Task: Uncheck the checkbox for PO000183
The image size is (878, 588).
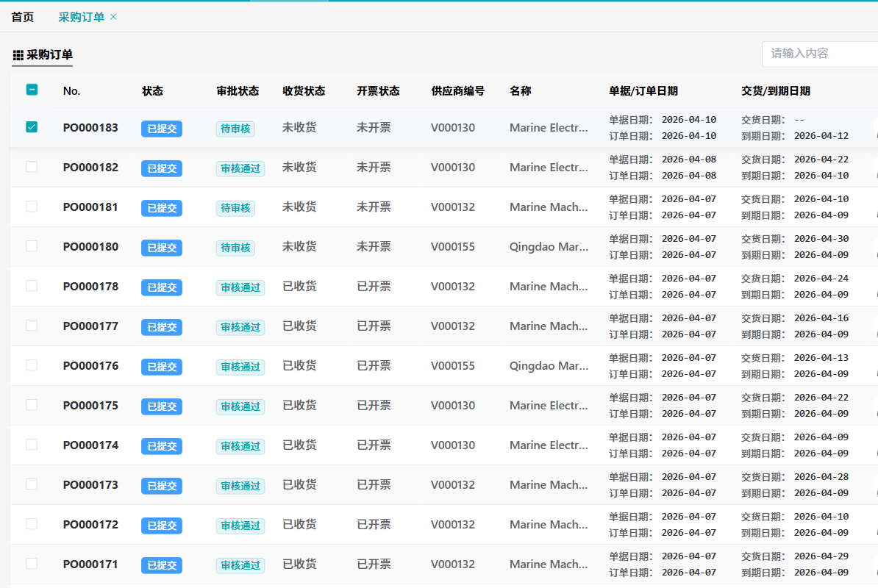Action: click(x=32, y=127)
